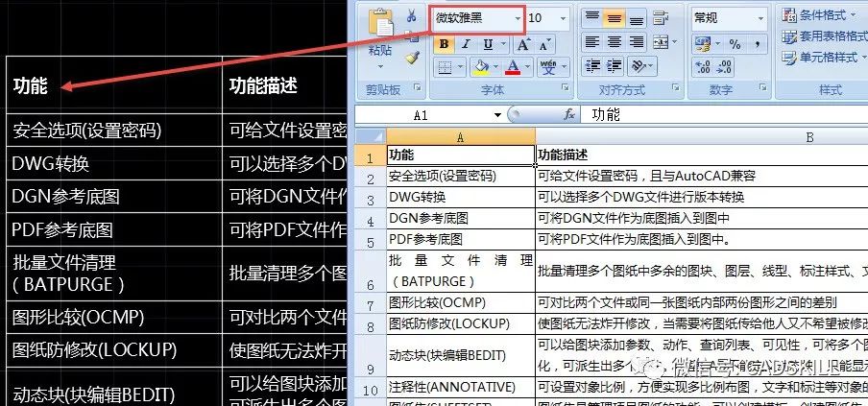868x406 pixels.
Task: Apply cell borders icon
Action: tap(445, 67)
